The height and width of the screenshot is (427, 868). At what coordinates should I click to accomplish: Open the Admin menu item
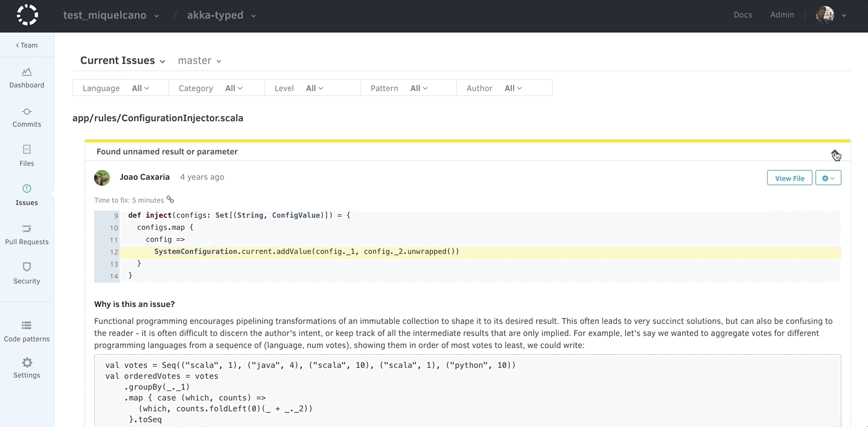tap(782, 15)
